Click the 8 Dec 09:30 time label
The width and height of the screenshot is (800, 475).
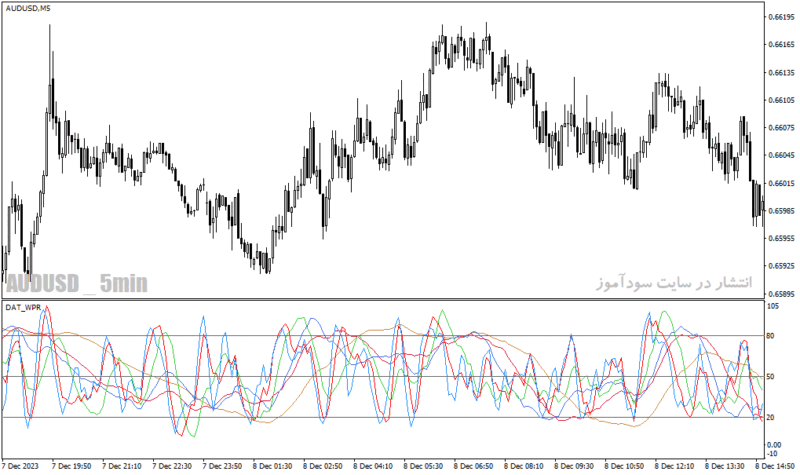(x=574, y=466)
